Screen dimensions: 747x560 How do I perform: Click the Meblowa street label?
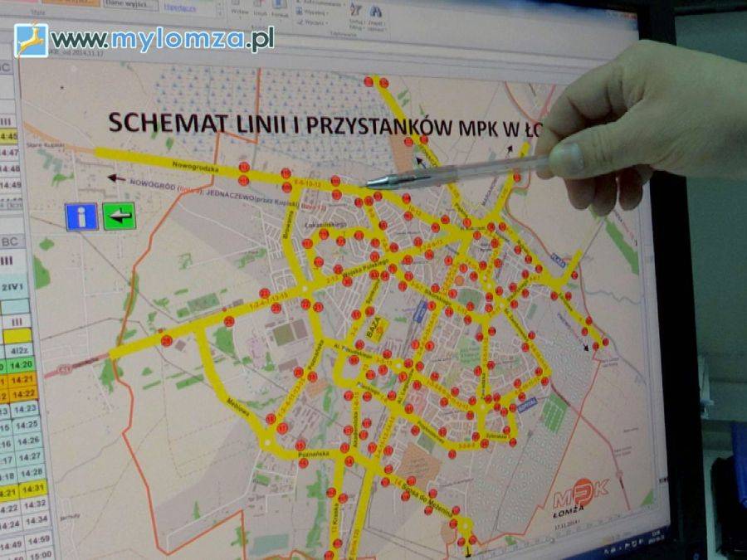point(238,407)
